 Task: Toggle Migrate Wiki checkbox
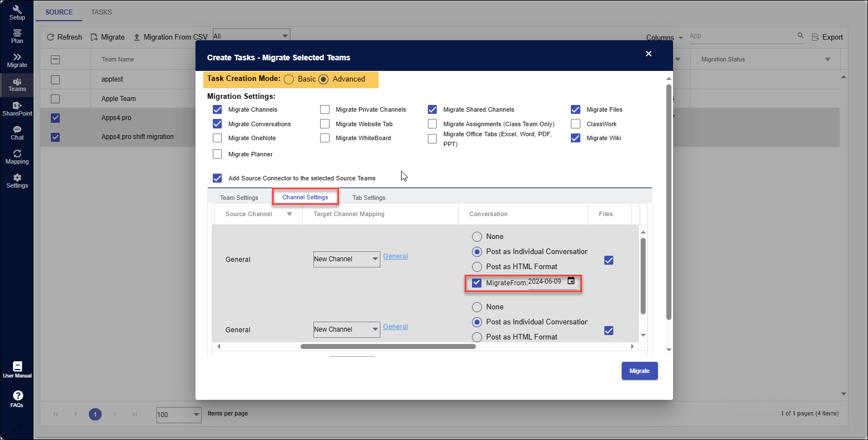(575, 138)
